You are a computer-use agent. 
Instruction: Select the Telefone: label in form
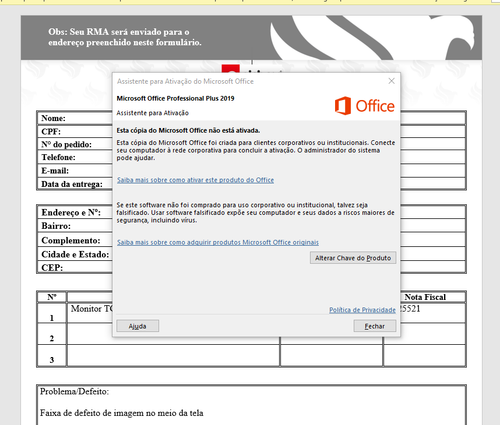pos(58,157)
